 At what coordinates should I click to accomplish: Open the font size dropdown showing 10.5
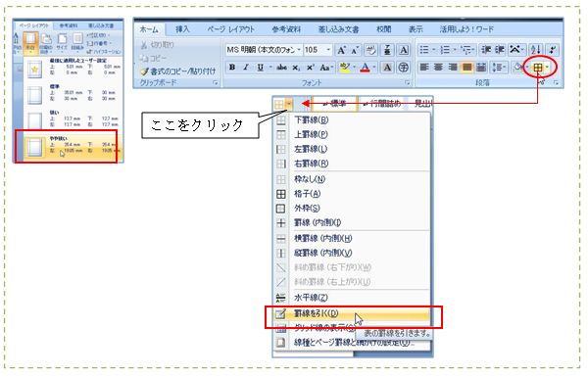click(328, 50)
